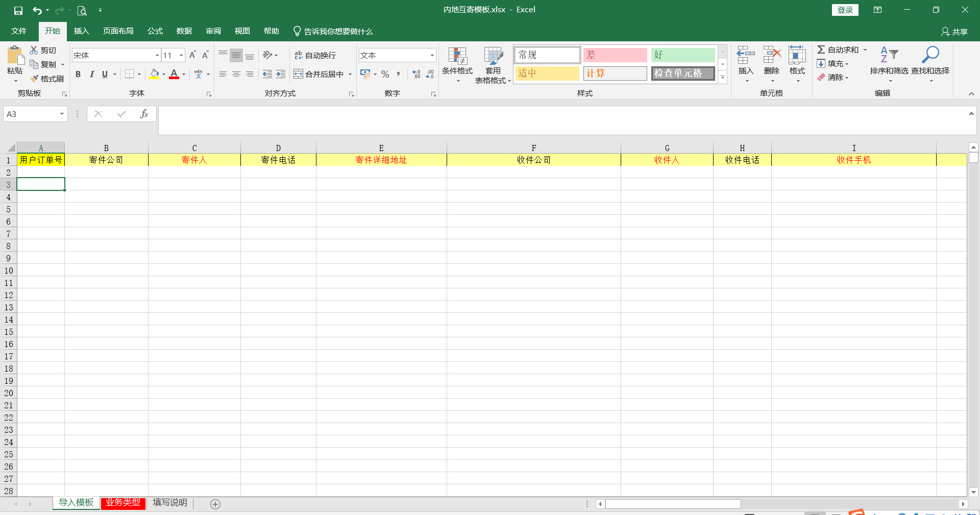Apply fill color with the paint bucket icon

point(154,74)
